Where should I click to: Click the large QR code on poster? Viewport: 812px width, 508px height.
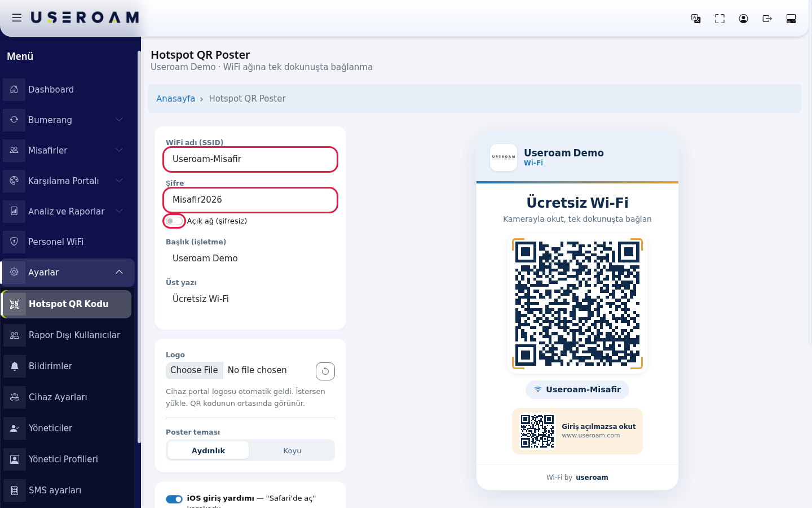pos(577,304)
